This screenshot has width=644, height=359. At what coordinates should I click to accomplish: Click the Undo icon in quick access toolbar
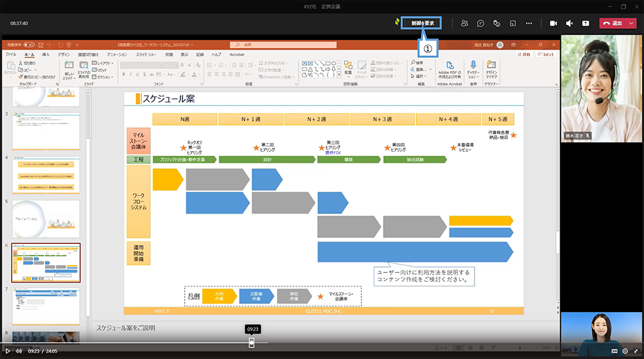pos(50,45)
